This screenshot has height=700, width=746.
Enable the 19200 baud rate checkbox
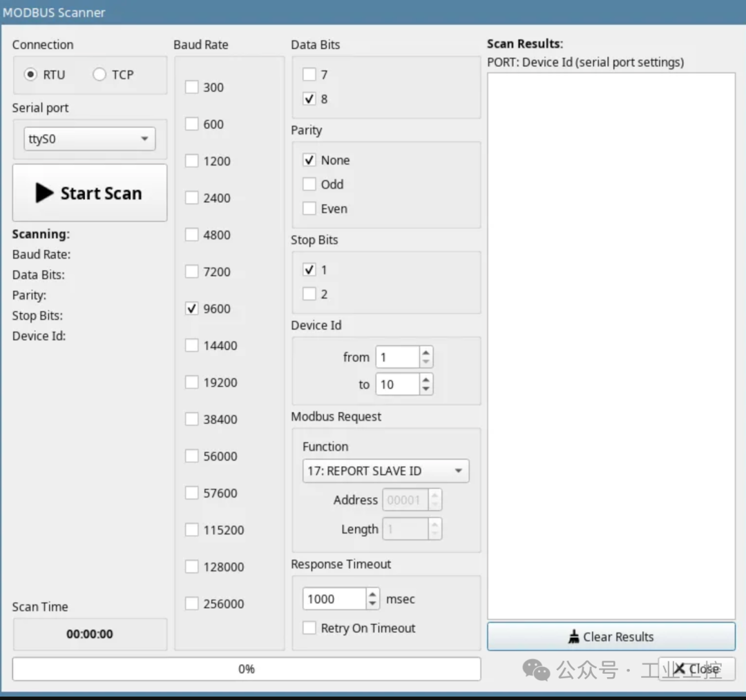pyautogui.click(x=192, y=382)
